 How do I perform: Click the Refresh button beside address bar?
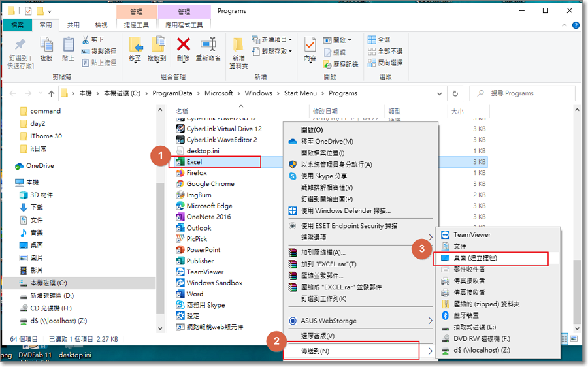click(455, 93)
